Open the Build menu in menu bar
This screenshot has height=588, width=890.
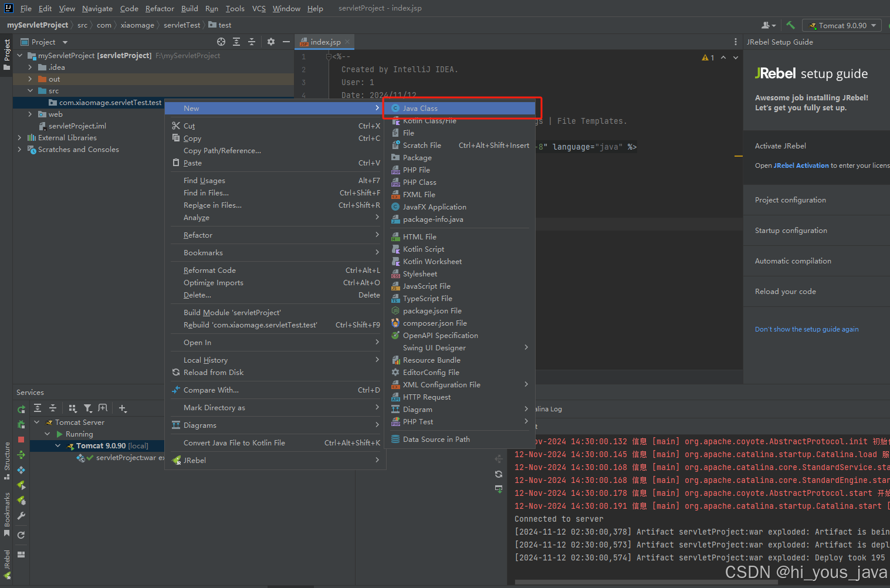[189, 8]
